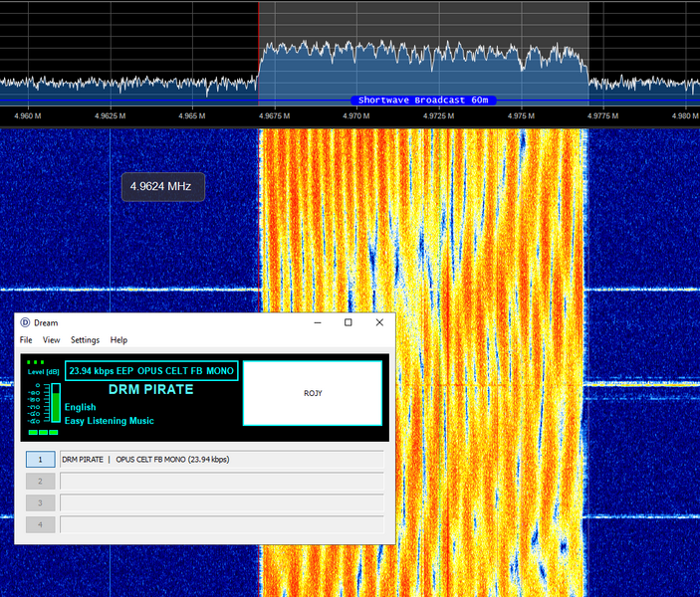Close the Dream window

tap(379, 322)
